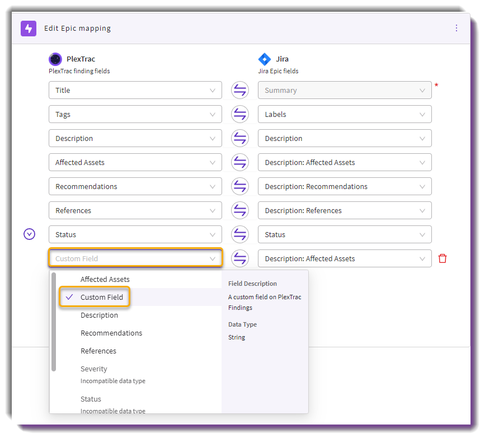Open the Jira Labels dropdown

click(345, 114)
